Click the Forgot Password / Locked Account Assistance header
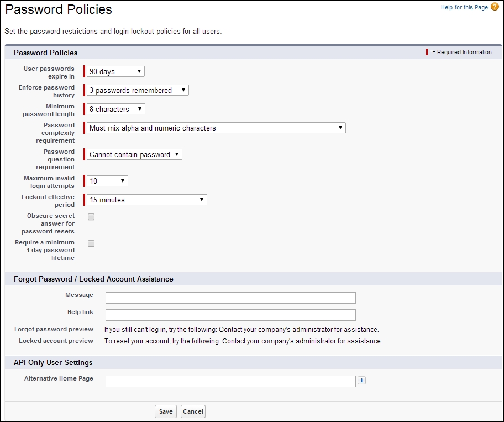504x422 pixels. point(93,279)
